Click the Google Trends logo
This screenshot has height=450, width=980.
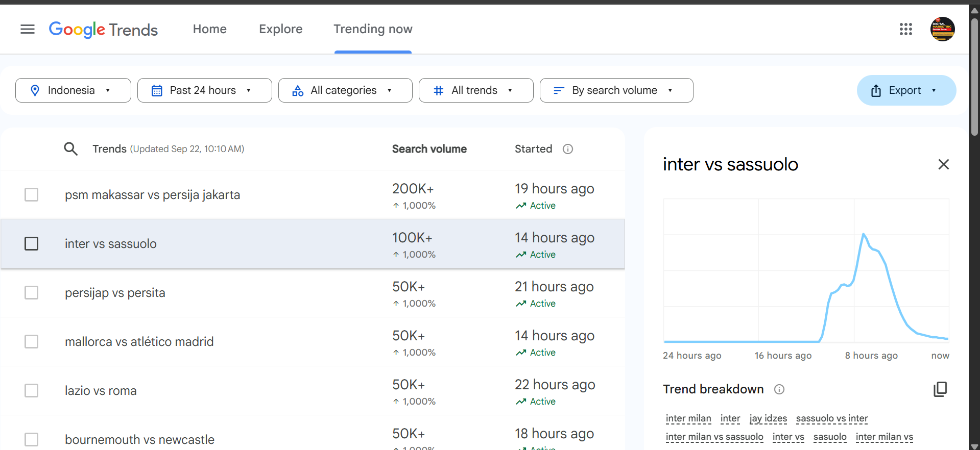[x=103, y=30]
